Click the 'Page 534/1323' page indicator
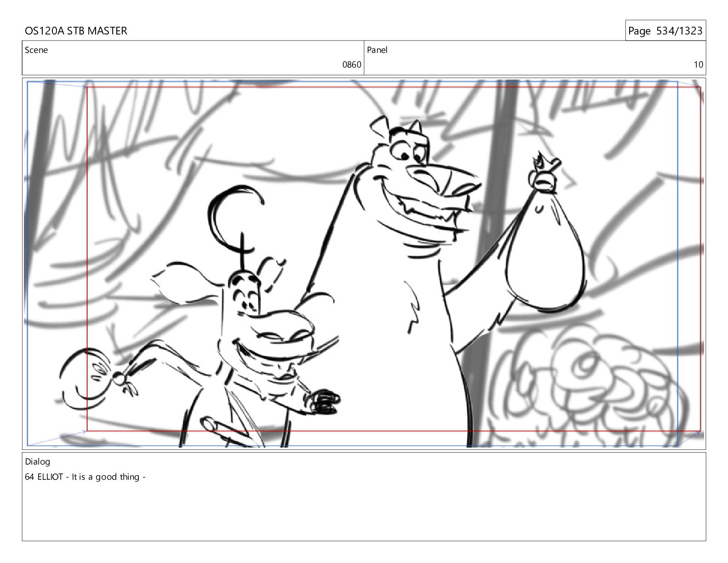Image resolution: width=728 pixels, height=563 pixels. (x=665, y=31)
